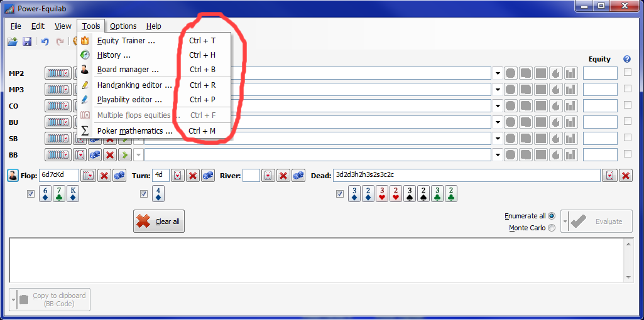Click the Open file toolbar icon
The height and width of the screenshot is (320, 644).
click(13, 41)
